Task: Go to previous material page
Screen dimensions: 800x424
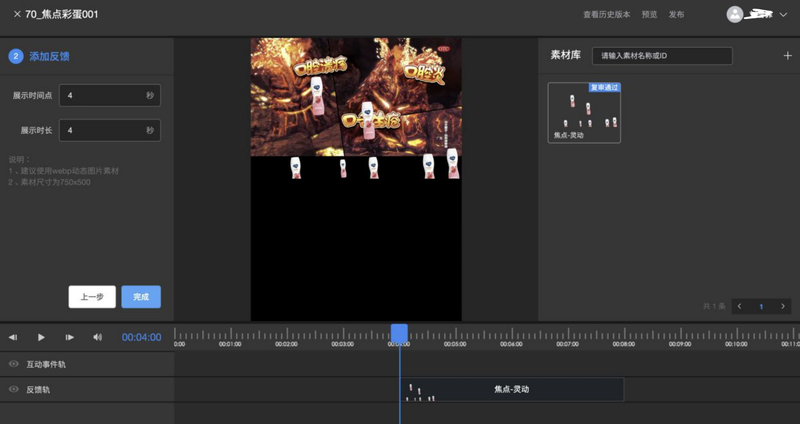Action: 739,306
